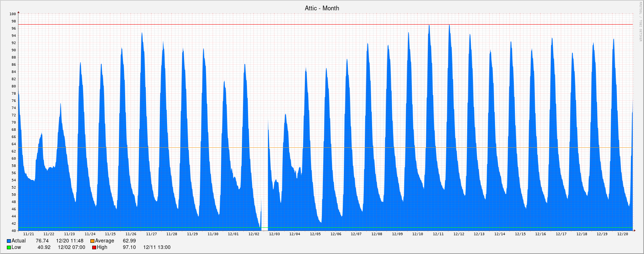Click the green Low legend swatch
The height and width of the screenshot is (254, 644).
click(x=9, y=247)
